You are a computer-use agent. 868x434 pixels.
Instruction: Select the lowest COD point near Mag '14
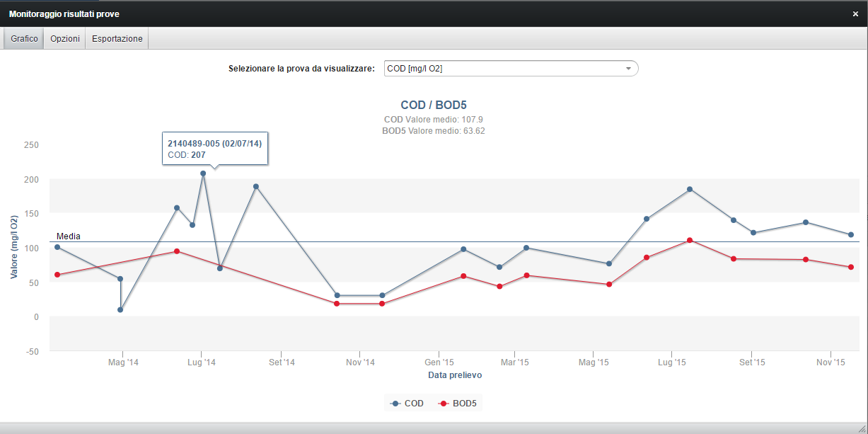(x=120, y=309)
